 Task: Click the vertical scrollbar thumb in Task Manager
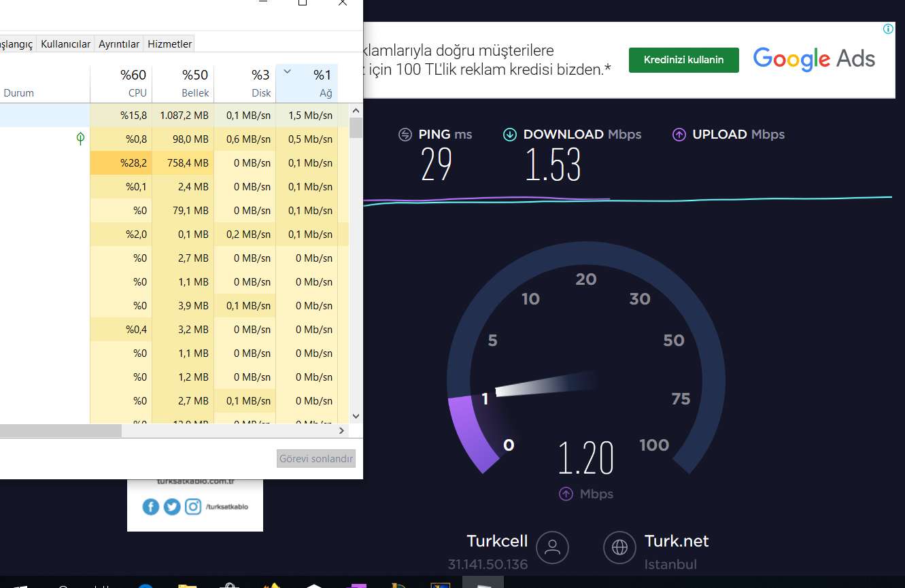pos(356,128)
